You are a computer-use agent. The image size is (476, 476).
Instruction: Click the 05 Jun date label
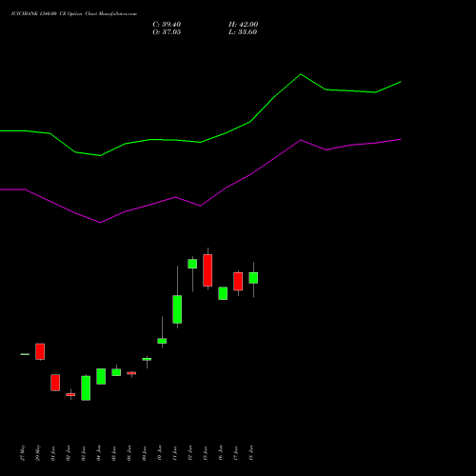114,453
